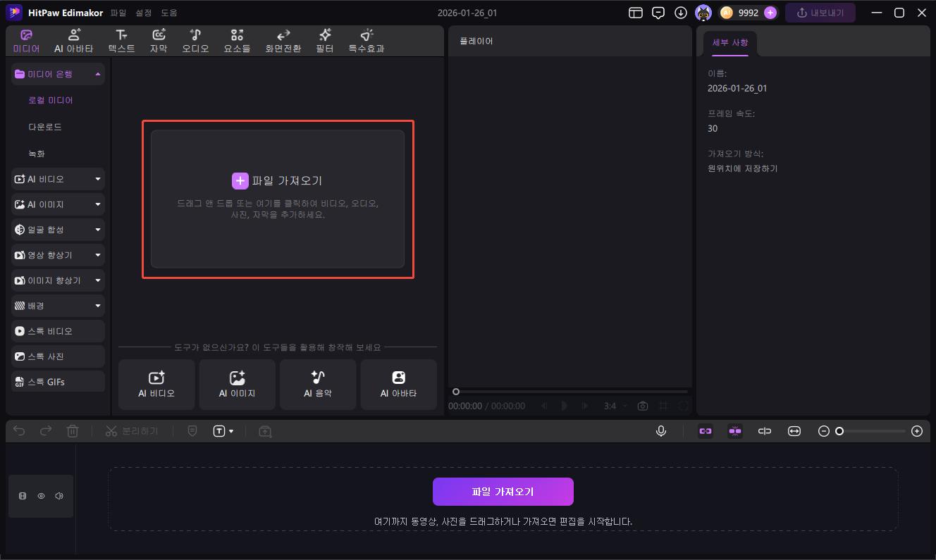Image resolution: width=936 pixels, height=560 pixels.
Task: Launch the AI 이미지 tool card
Action: point(237,385)
